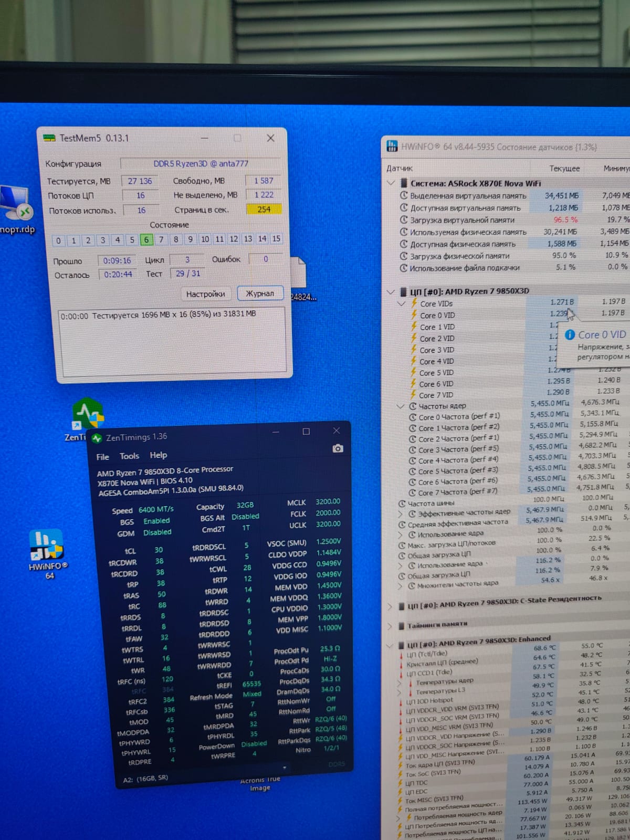
Task: Select Использование файла подкачки row
Action: (514, 267)
